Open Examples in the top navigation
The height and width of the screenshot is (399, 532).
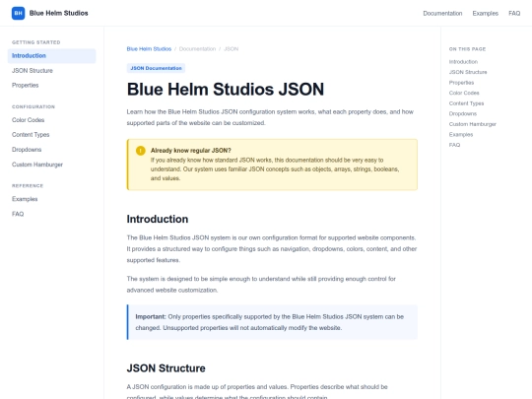pos(485,13)
